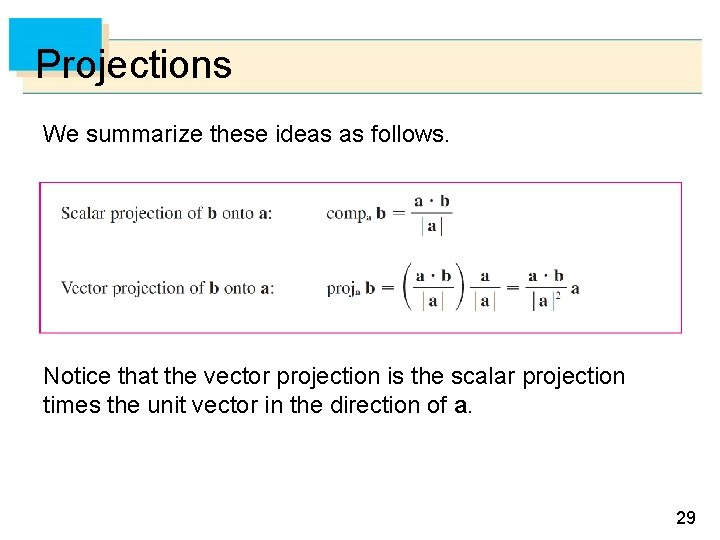Click the equals sign in scalar projection formula
This screenshot has width=720, height=540.
[398, 213]
